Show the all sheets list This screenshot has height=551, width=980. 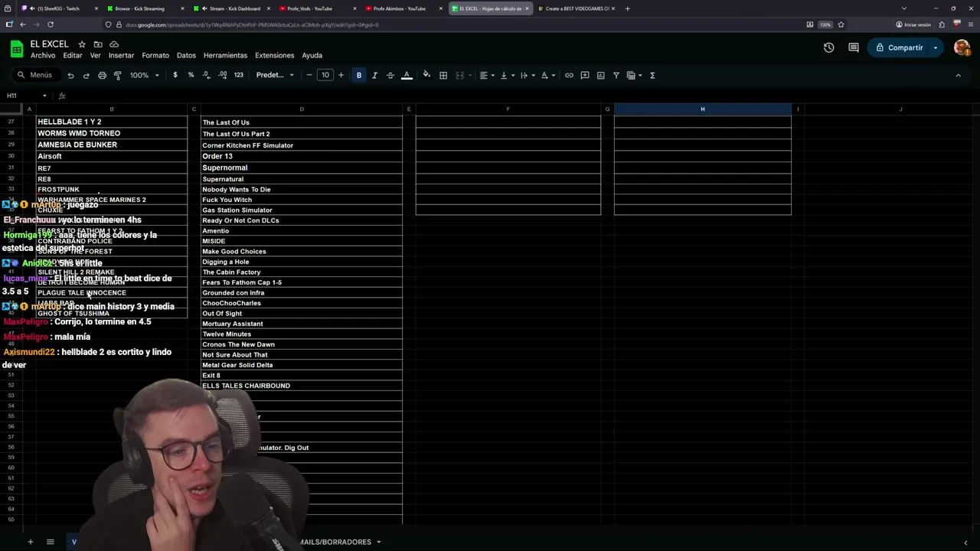click(51, 542)
